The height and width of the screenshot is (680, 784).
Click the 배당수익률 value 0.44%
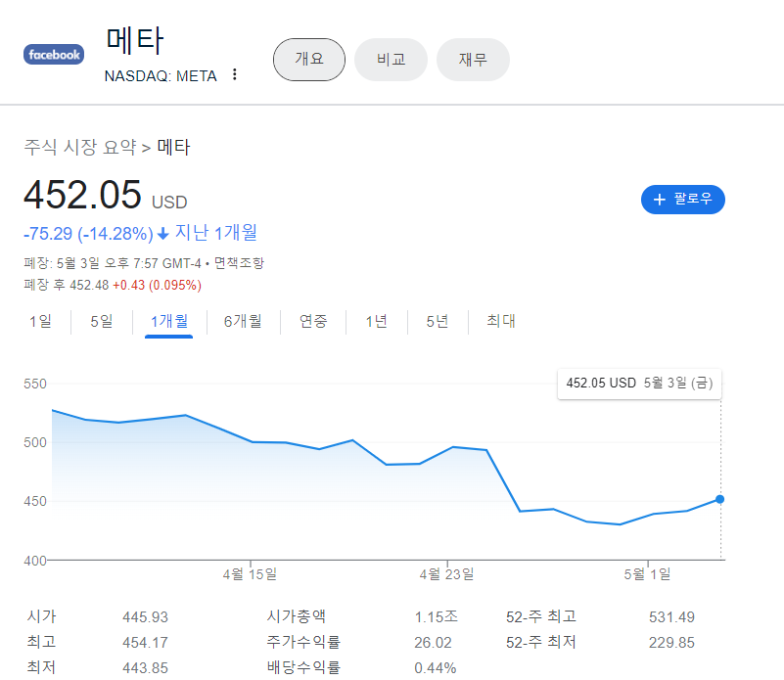coord(435,668)
